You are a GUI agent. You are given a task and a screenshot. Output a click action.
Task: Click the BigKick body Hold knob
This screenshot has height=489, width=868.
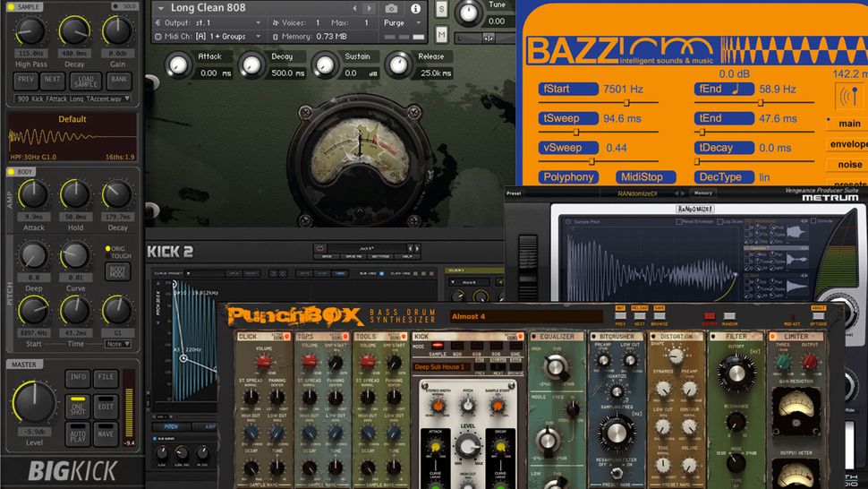click(x=75, y=194)
